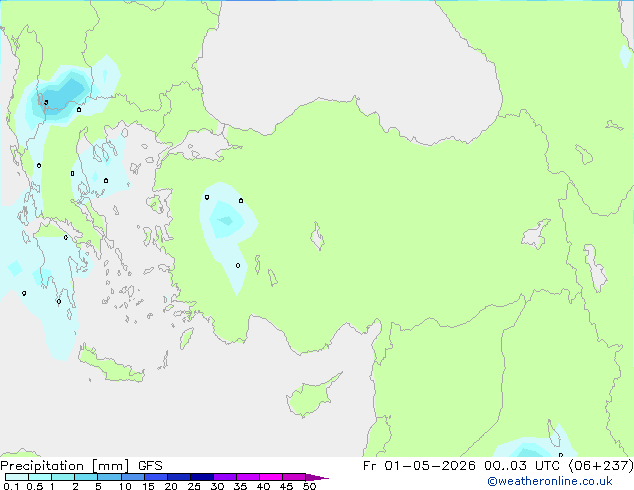Screen dimensions: 634x490
Task: Click the above-50 mm arrow at legend end
Action: [x=317, y=477]
